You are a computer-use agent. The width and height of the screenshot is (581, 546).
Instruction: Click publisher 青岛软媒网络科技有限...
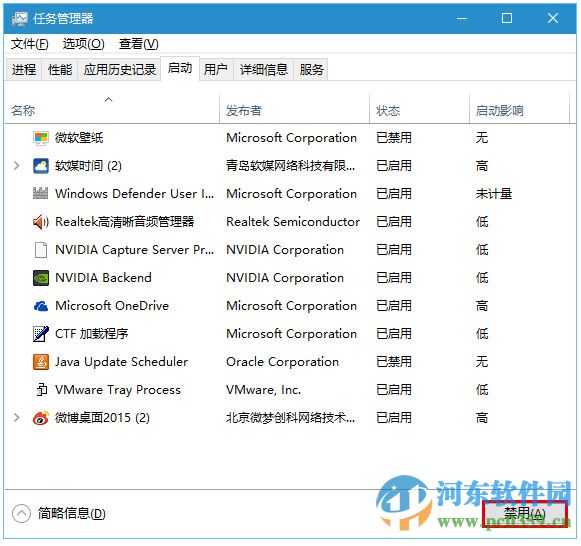pyautogui.click(x=290, y=166)
